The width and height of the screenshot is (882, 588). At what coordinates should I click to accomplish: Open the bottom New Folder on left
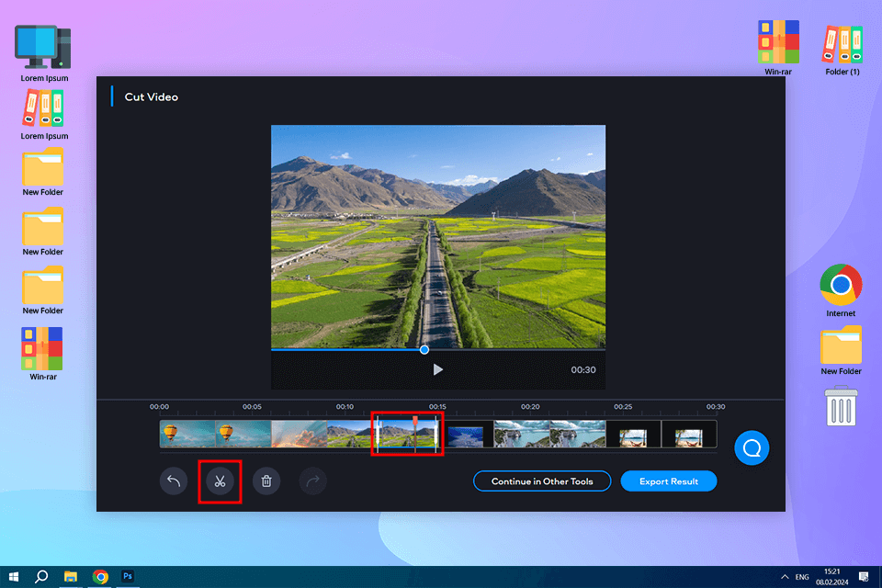43,290
